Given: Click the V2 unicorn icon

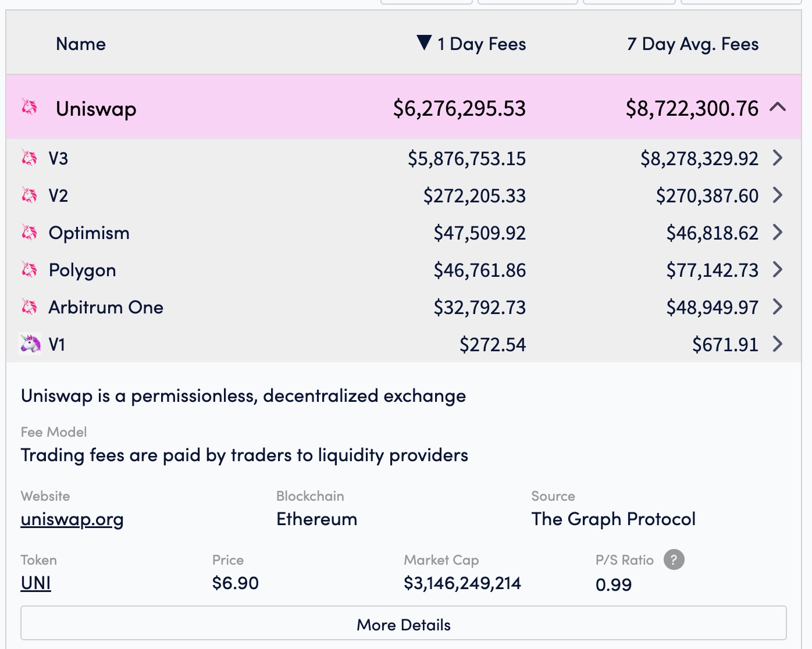Looking at the screenshot, I should (x=29, y=195).
